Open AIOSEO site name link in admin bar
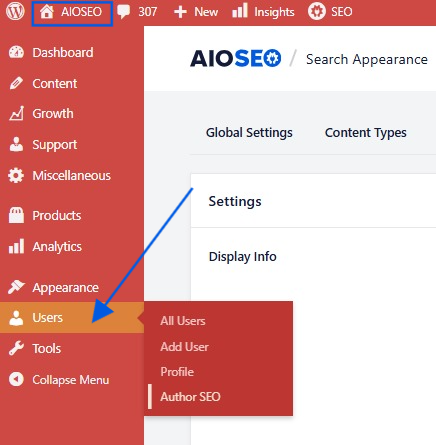The image size is (436, 445). [x=81, y=12]
